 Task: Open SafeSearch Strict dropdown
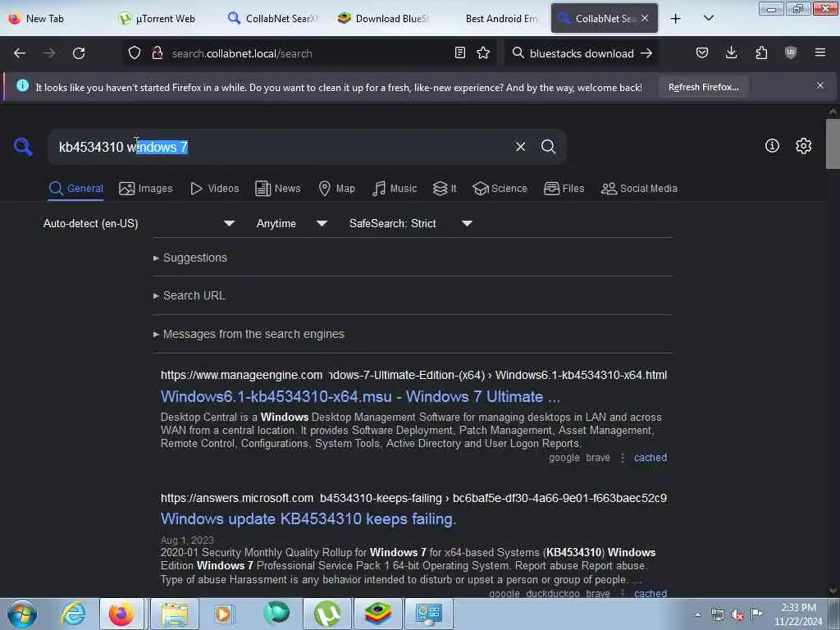pyautogui.click(x=410, y=223)
